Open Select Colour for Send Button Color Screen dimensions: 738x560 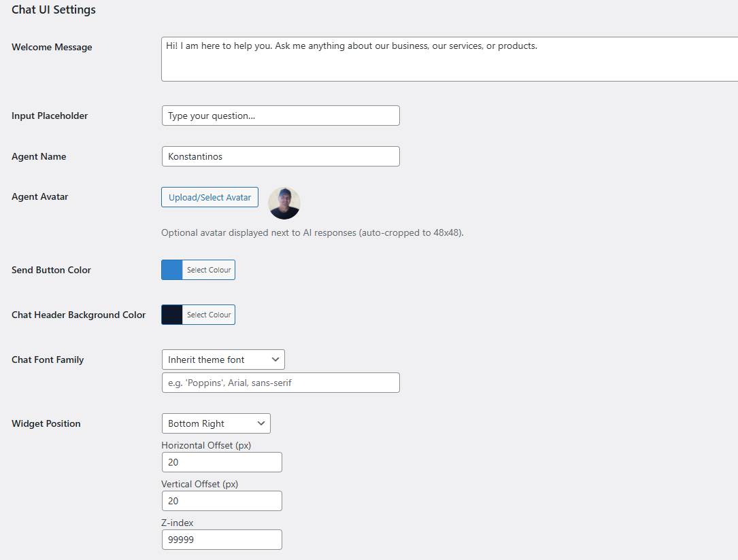click(x=209, y=270)
